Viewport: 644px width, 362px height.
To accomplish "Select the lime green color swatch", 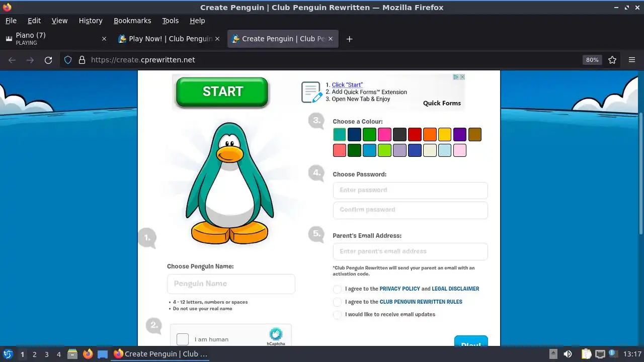I will point(384,150).
